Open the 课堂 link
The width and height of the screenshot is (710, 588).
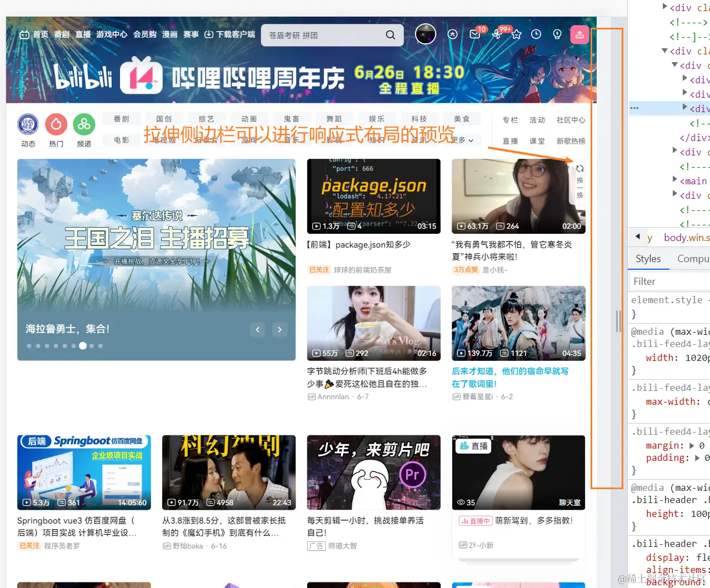pos(537,141)
